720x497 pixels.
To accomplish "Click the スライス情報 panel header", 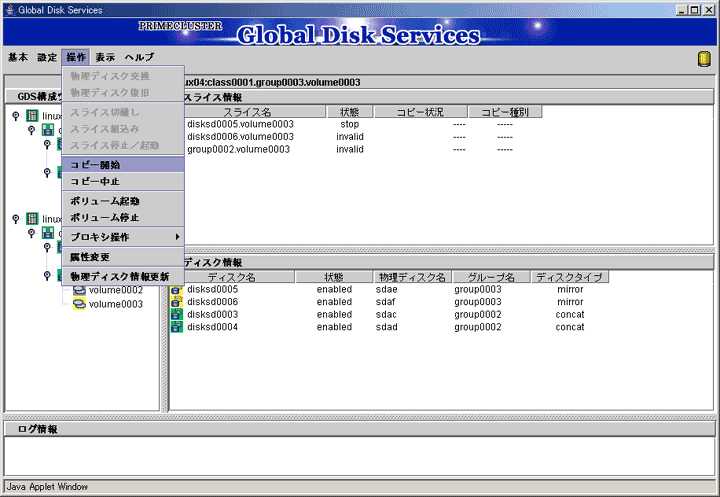I will (443, 97).
